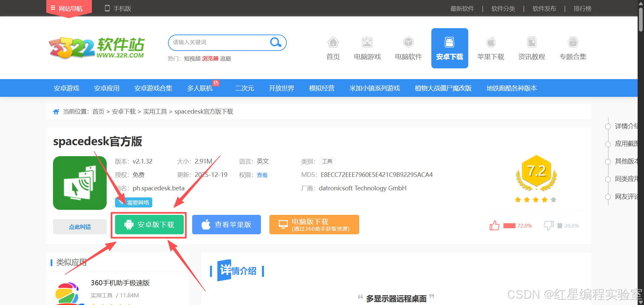Open 专题合集 collection icon

point(573,48)
